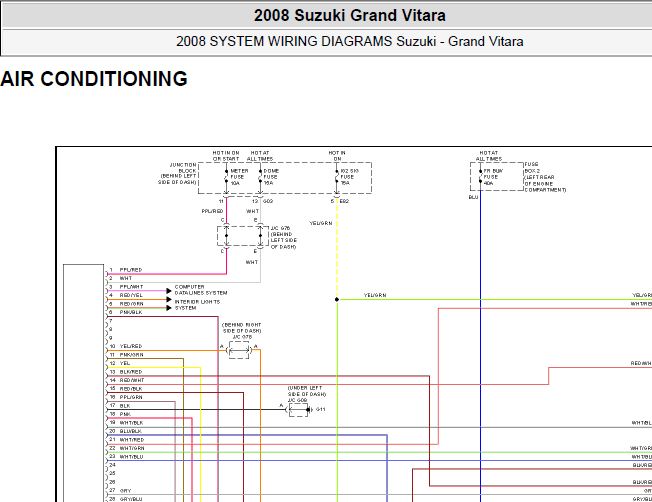Click 'FUSE BOX 2 (LEFT REAR OF ENGINE COMPARTMENT)' label

545,177
